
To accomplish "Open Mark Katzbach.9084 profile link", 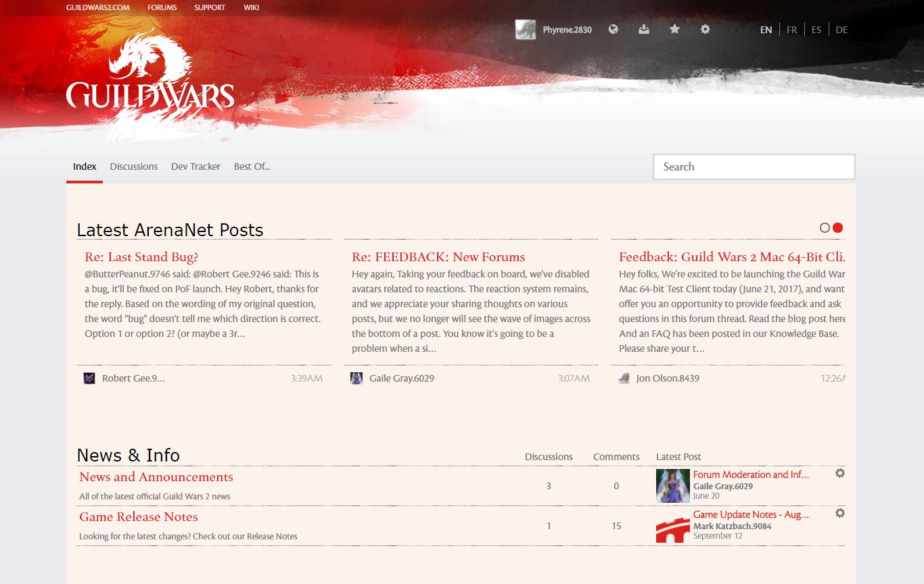I will tap(732, 526).
